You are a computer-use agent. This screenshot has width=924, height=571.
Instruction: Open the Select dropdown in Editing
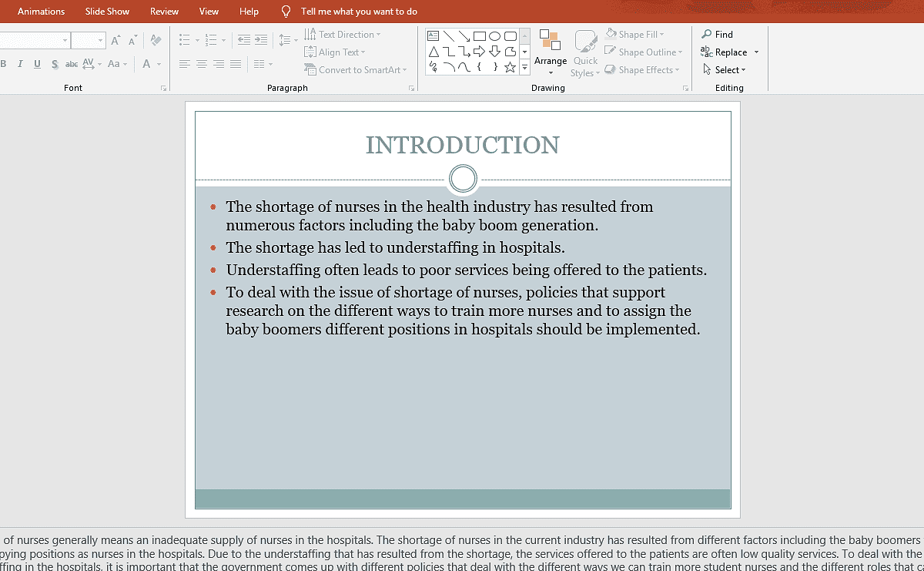click(724, 70)
